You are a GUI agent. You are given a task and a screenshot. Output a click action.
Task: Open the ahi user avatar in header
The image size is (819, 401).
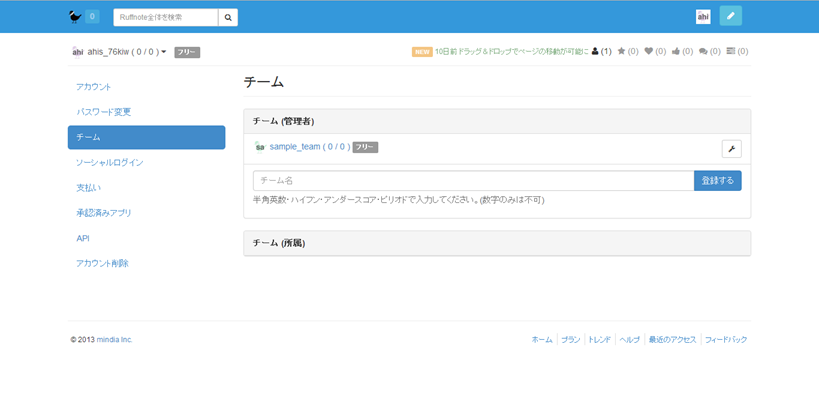[703, 16]
